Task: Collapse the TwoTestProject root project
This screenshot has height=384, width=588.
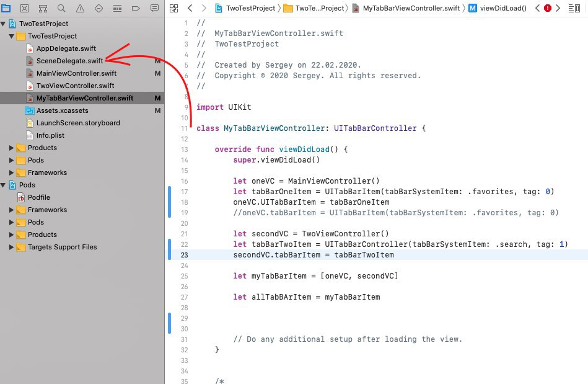Action: pyautogui.click(x=3, y=24)
